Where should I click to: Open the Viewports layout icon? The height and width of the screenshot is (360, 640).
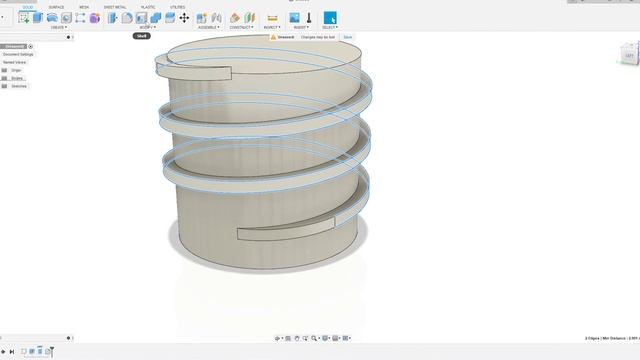pos(345,338)
